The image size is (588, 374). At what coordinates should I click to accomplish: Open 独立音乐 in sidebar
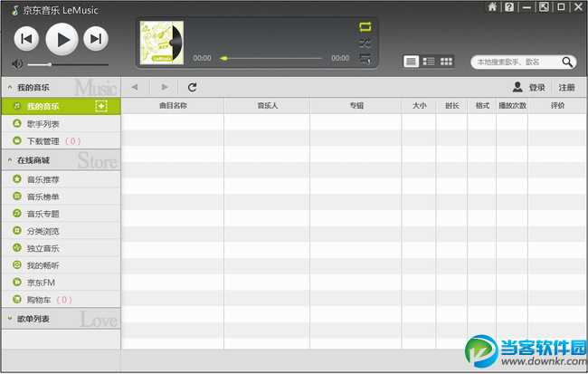(x=62, y=248)
